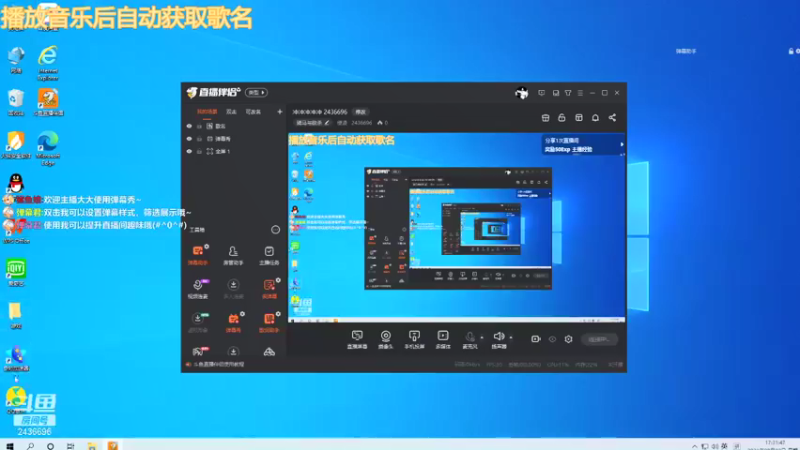Screen dimensions: 800x450
Task: Open settings gear on 弹幕秀 tool
Action: point(242,314)
